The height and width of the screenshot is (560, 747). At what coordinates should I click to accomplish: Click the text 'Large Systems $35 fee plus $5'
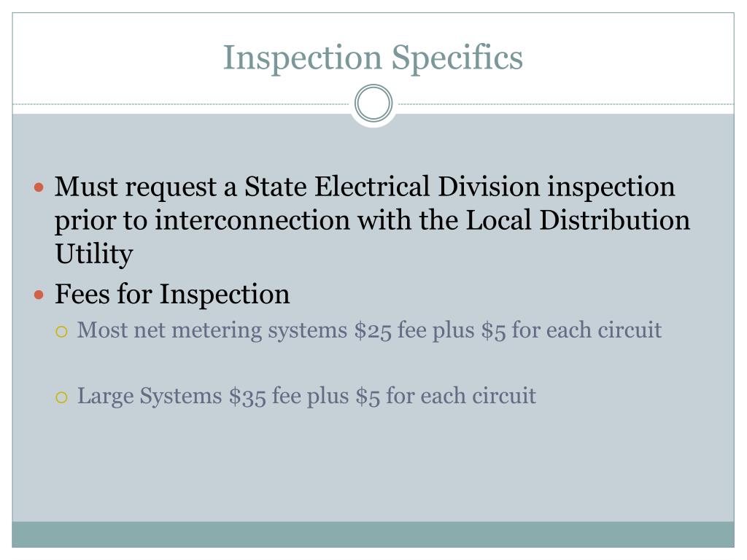(x=228, y=396)
